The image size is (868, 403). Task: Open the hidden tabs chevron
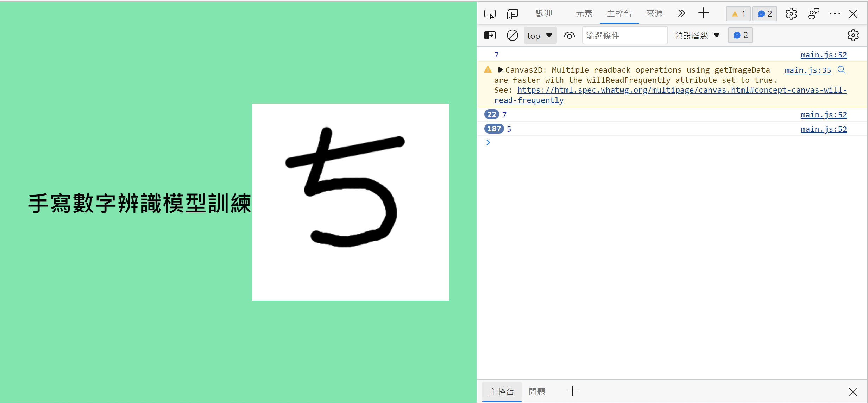[x=681, y=13]
